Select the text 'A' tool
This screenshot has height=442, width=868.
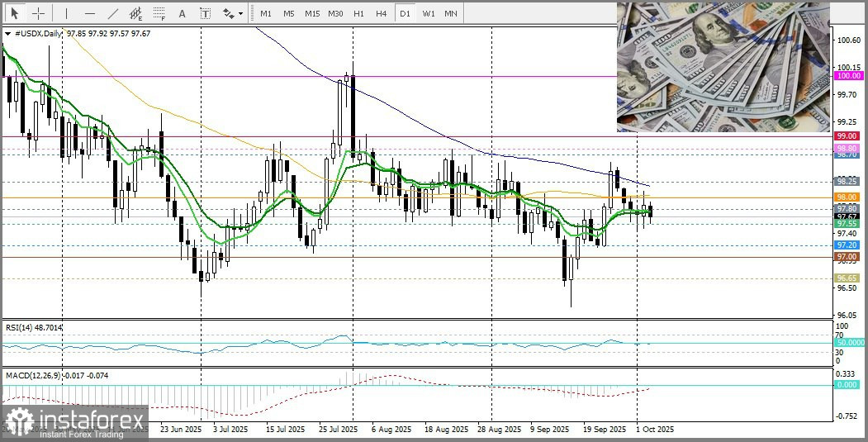183,13
